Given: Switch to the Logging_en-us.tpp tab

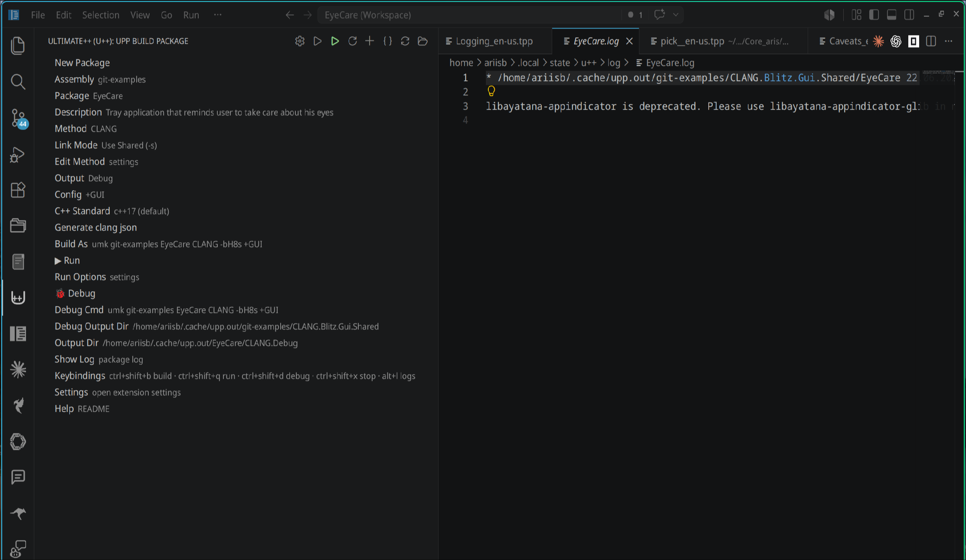Looking at the screenshot, I should coord(494,41).
